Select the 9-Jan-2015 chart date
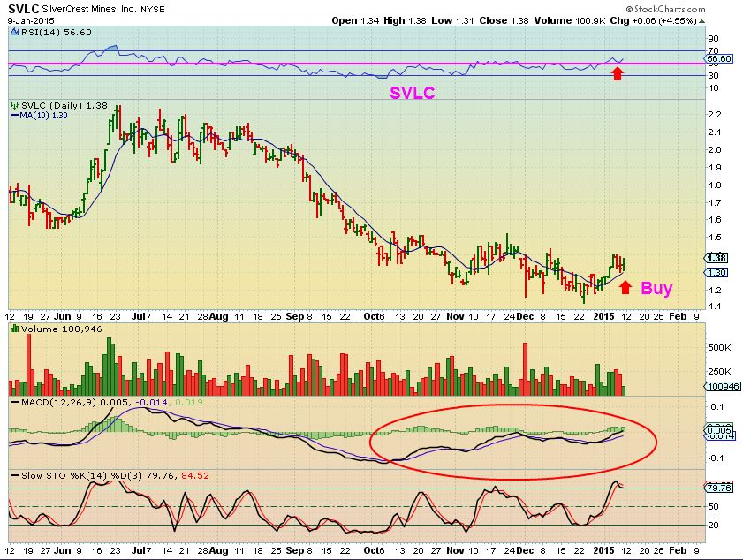 click(x=31, y=21)
